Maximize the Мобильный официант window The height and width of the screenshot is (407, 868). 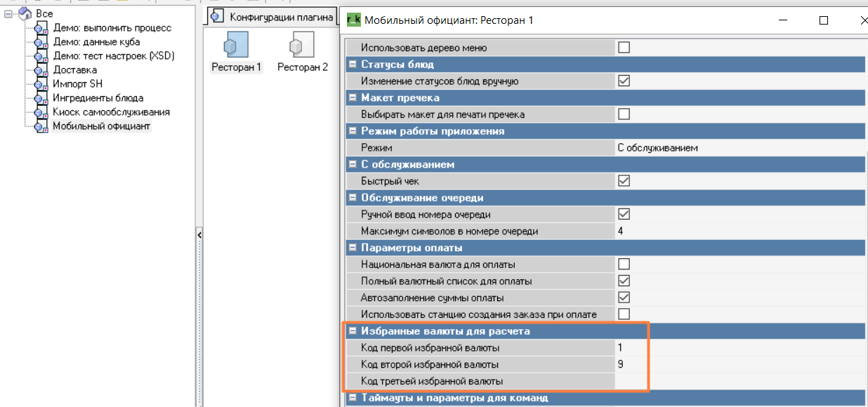pos(824,20)
